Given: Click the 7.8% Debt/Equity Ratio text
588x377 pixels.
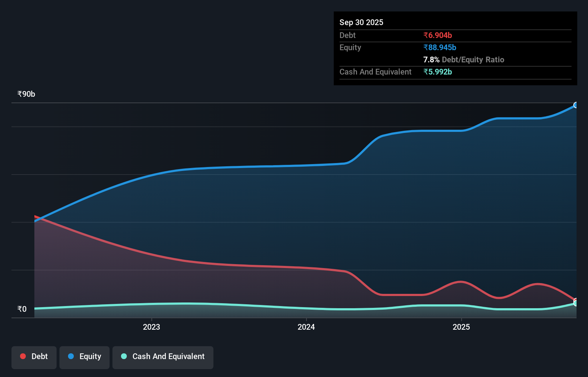Looking at the screenshot, I should tap(464, 59).
